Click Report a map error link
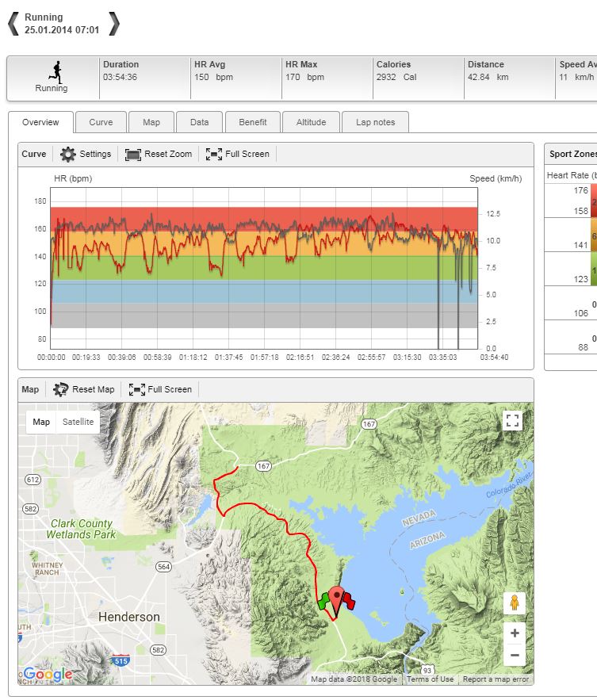This screenshot has width=597, height=700. (x=496, y=679)
